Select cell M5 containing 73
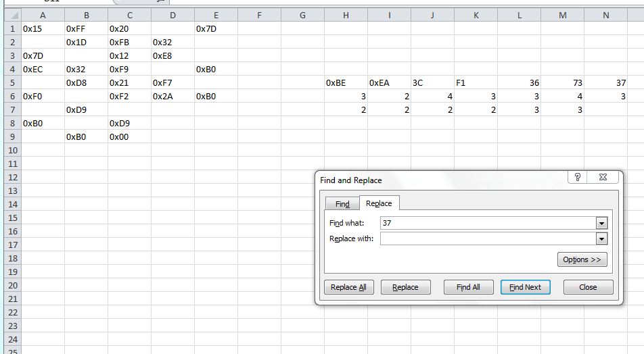Image resolution: width=644 pixels, height=354 pixels. click(x=563, y=83)
